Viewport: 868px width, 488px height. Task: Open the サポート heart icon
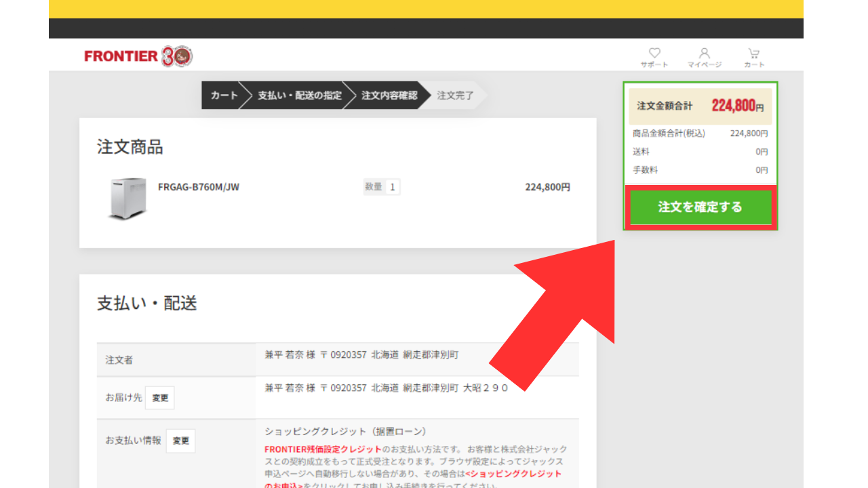pos(654,54)
